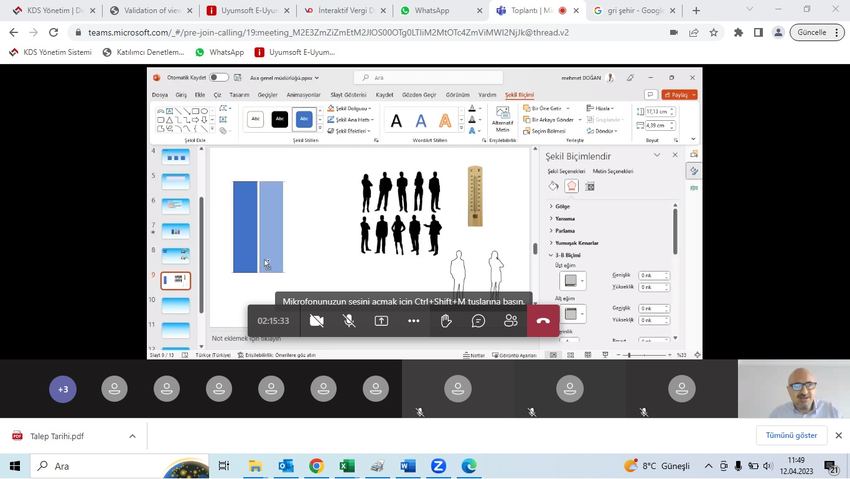Open the Bir Öne Getir dropdown

pos(546,108)
